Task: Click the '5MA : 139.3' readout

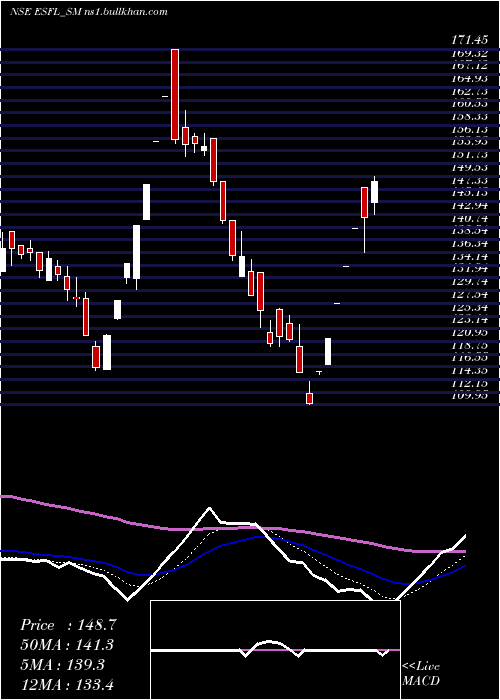Action: click(62, 665)
